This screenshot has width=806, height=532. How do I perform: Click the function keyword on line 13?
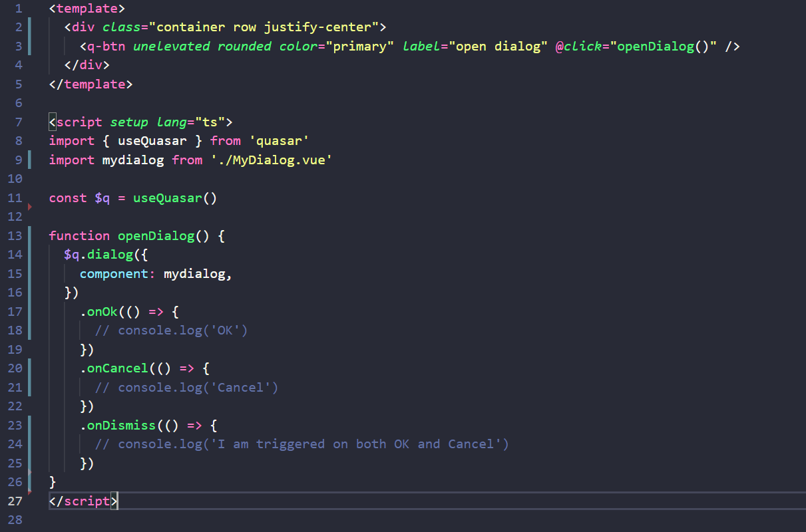80,235
